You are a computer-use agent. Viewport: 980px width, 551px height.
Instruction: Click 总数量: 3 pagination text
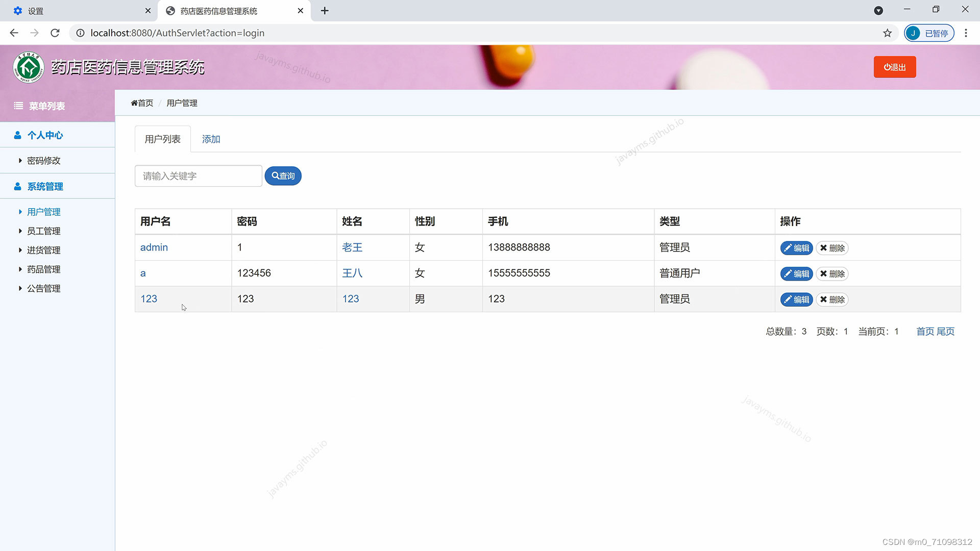(786, 332)
